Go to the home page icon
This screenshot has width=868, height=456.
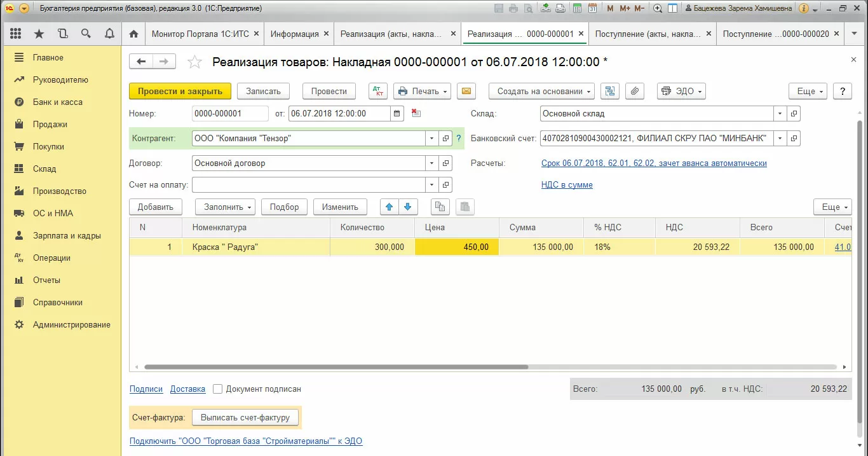[133, 34]
